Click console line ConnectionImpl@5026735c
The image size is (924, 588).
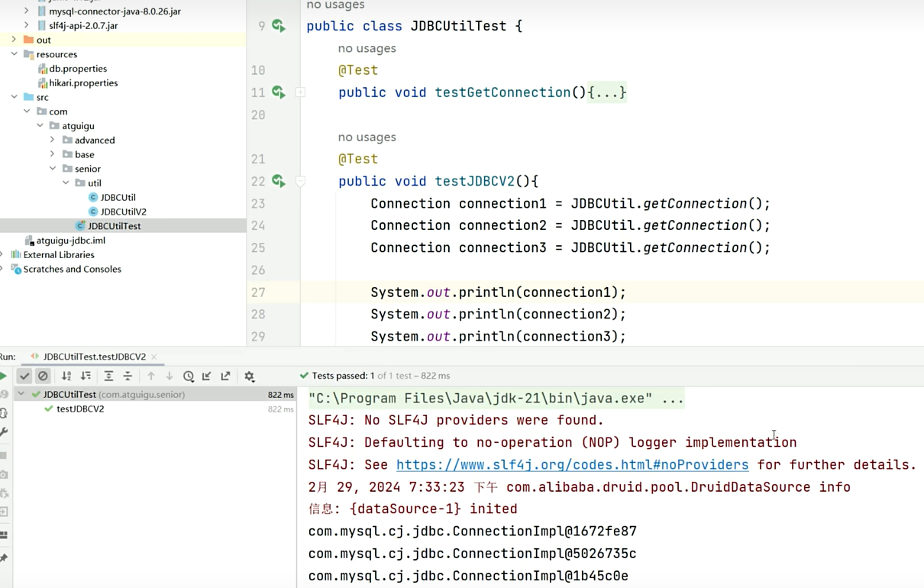pyautogui.click(x=473, y=553)
